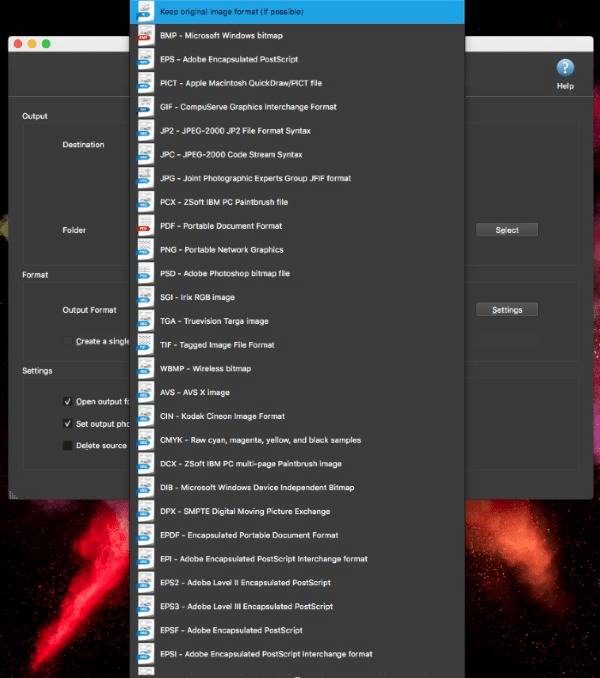600x678 pixels.
Task: Choose PCX - ZSoft IBM PC Paintbrush file
Action: pyautogui.click(x=297, y=202)
